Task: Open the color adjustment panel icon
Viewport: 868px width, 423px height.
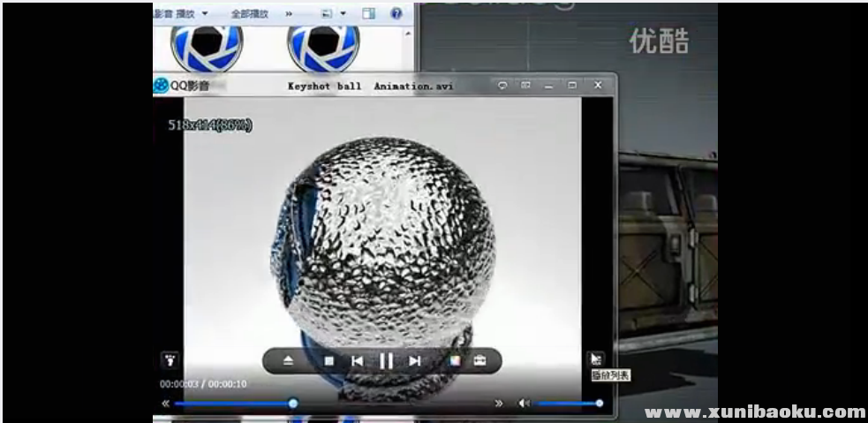Action: (x=455, y=360)
